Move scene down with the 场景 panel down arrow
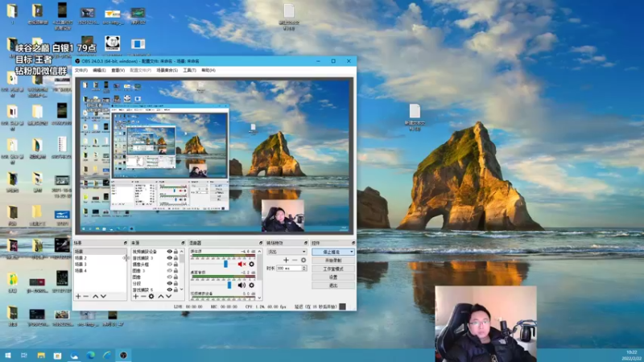 (x=104, y=296)
